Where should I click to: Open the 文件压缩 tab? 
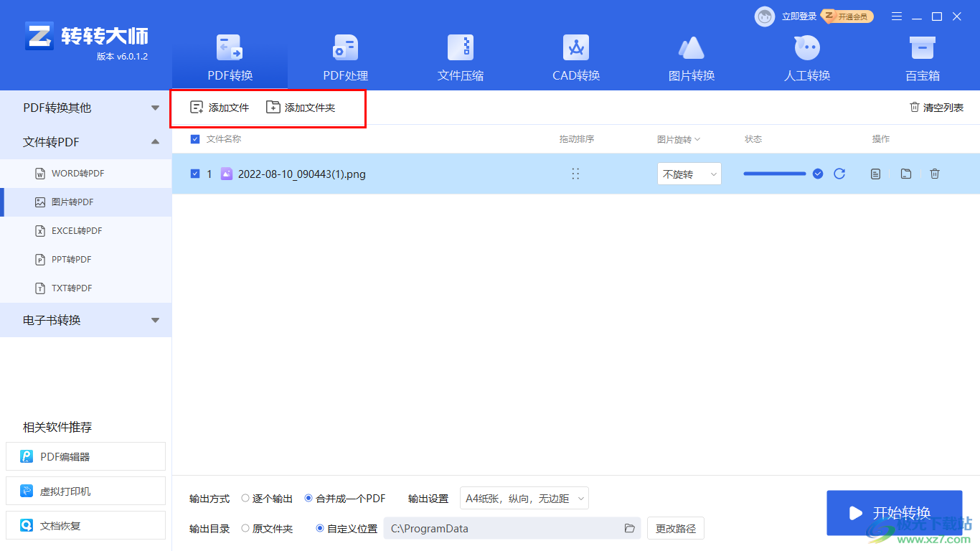point(461,59)
